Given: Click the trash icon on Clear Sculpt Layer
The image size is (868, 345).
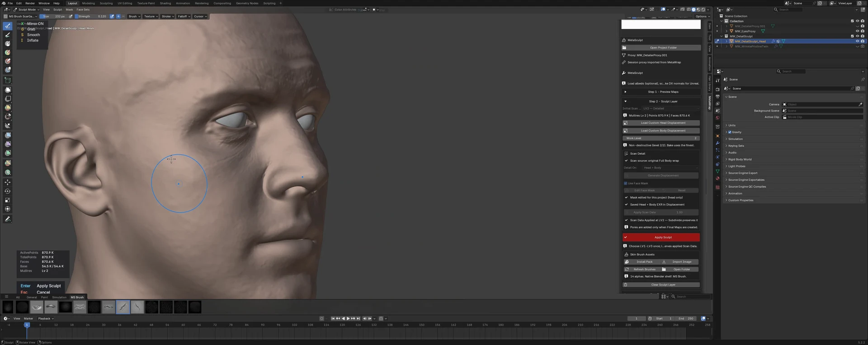Looking at the screenshot, I should pos(625,285).
